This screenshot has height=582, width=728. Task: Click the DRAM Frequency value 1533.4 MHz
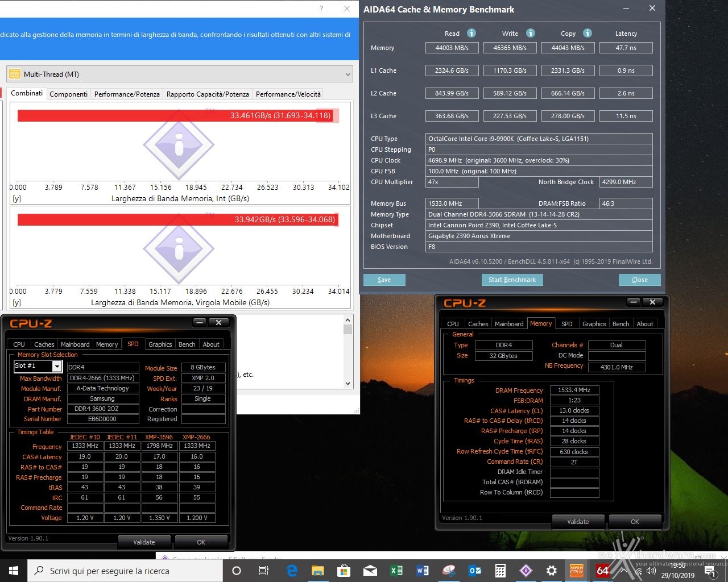[x=574, y=390]
